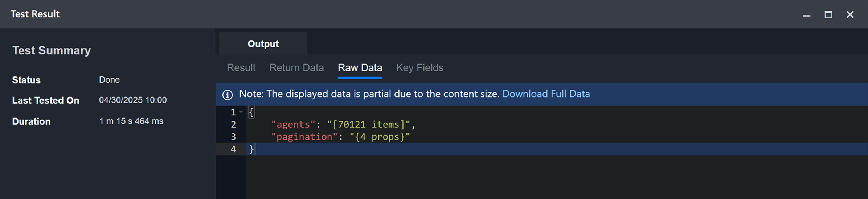The height and width of the screenshot is (199, 868).
Task: Place cursor after closing brace on line 4
Action: point(255,149)
